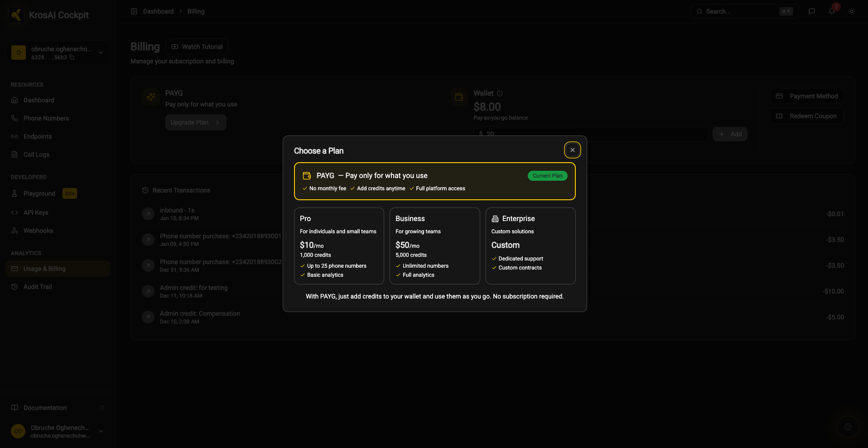Viewport: 868px width, 448px height.
Task: Select the Pro plan card
Action: 339,246
